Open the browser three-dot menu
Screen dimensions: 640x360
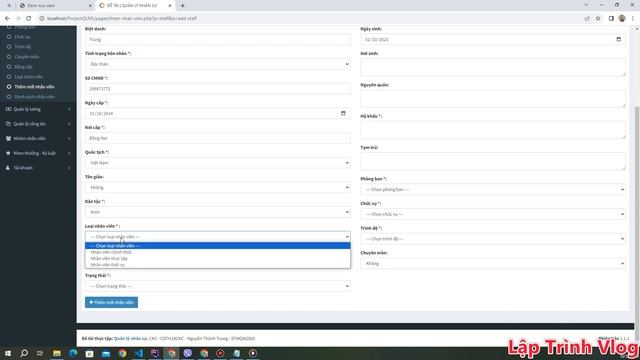(633, 18)
